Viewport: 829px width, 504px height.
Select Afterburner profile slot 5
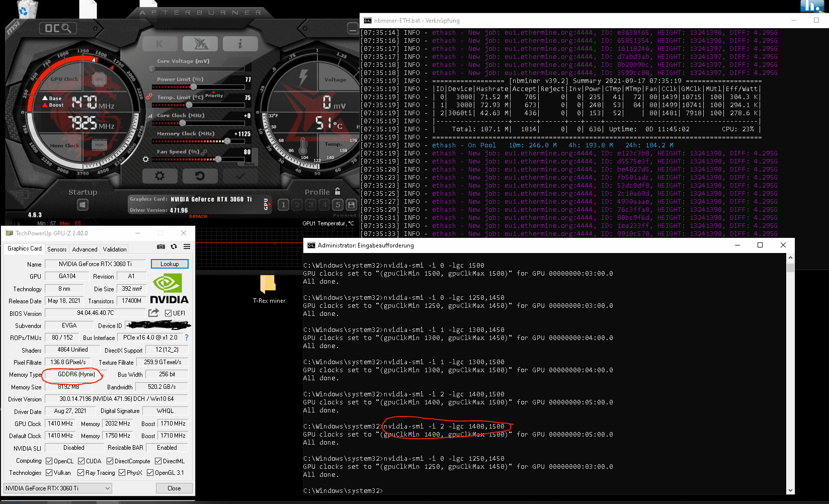click(338, 205)
